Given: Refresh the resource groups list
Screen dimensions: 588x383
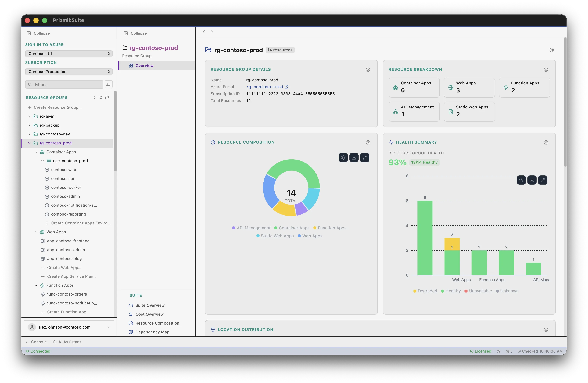Looking at the screenshot, I should pyautogui.click(x=107, y=97).
